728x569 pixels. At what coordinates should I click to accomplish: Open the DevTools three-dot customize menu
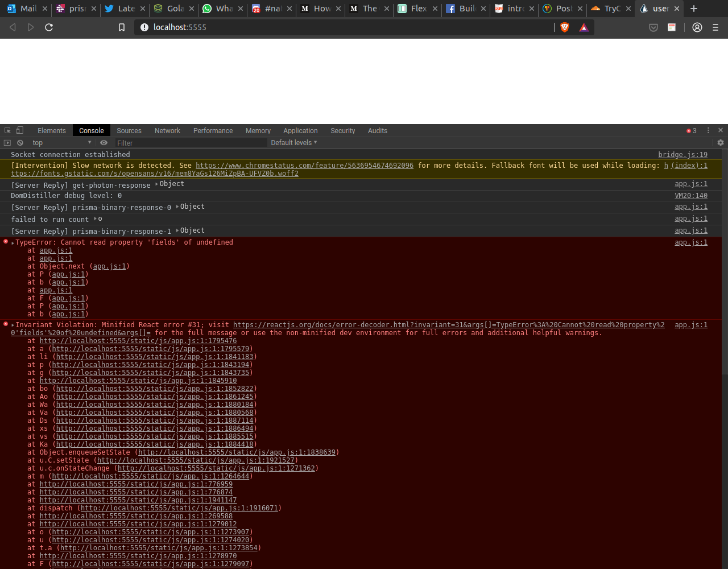point(708,130)
